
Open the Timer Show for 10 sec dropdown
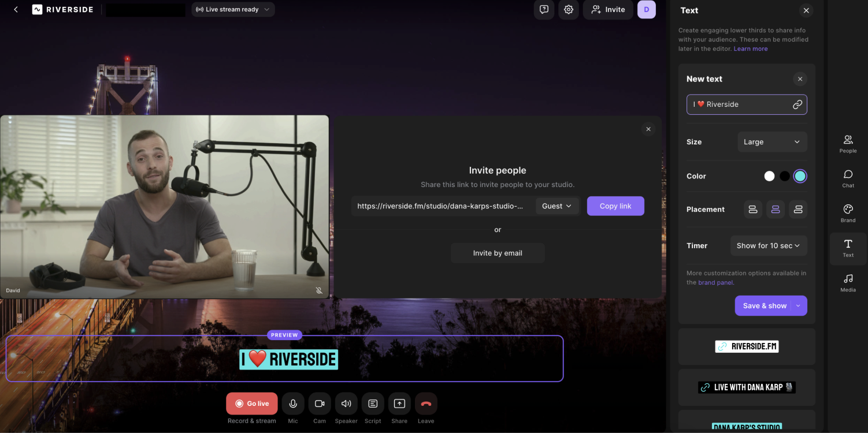pos(769,245)
